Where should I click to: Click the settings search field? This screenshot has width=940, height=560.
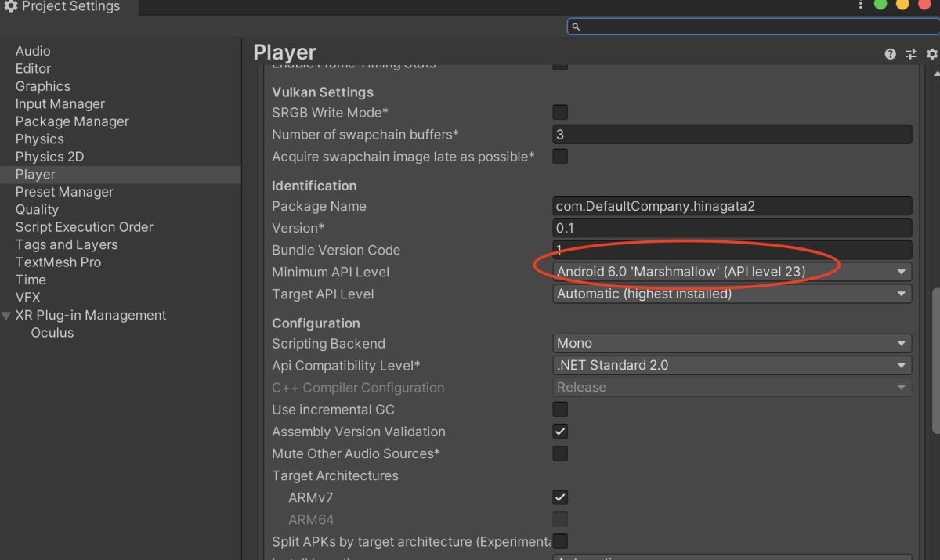[753, 27]
